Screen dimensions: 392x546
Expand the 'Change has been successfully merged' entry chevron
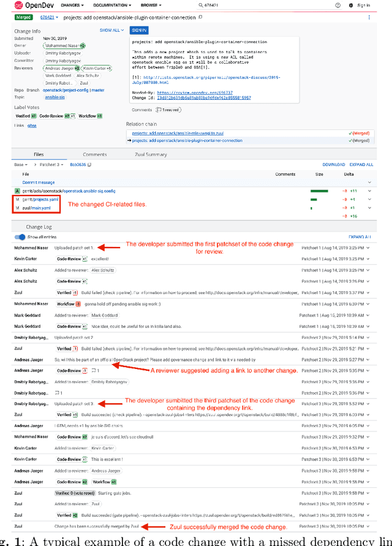click(368, 526)
